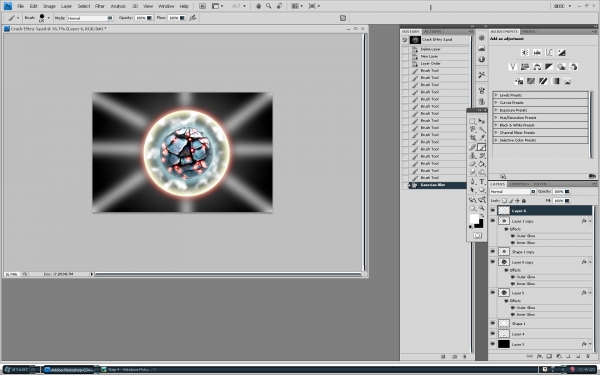Add a Black & White adjustment
Viewport: 600px width, 375px height.
pos(549,67)
